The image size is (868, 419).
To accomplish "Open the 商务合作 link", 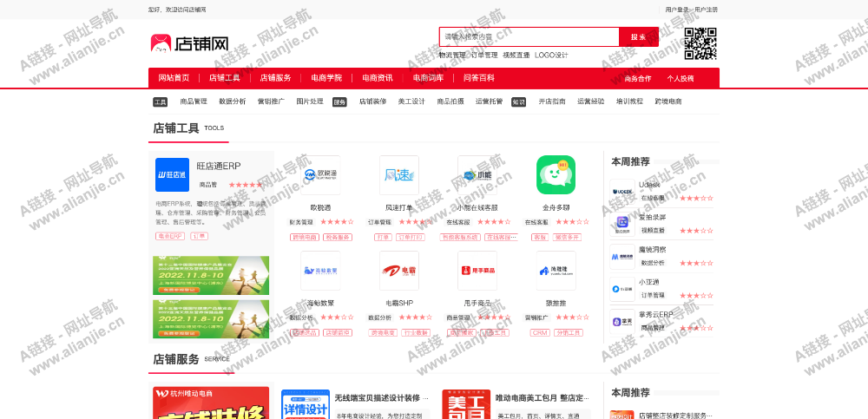I will (638, 79).
